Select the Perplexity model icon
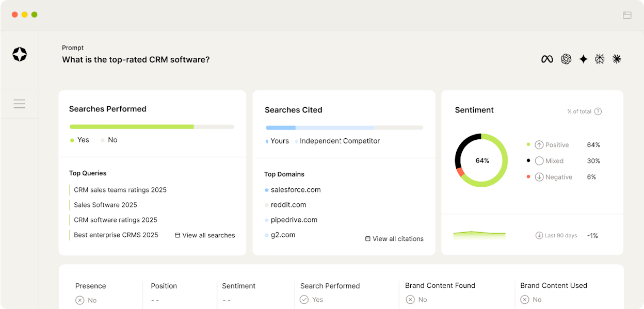This screenshot has height=309, width=644. pos(600,59)
